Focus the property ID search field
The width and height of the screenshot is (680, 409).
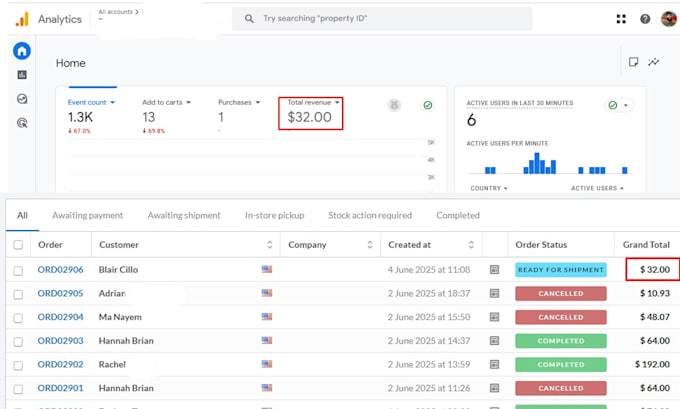[x=382, y=19]
